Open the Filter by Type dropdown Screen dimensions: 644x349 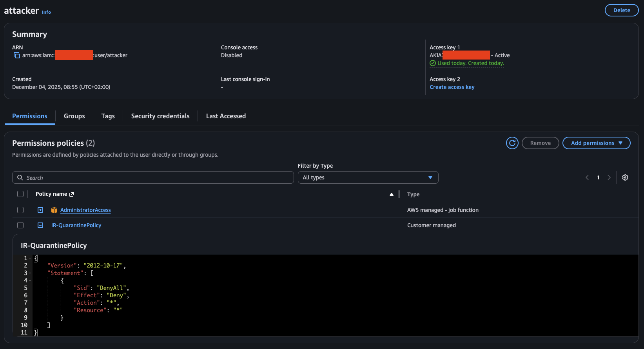(368, 177)
